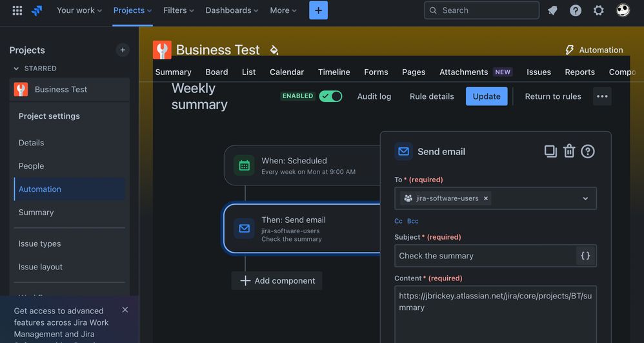This screenshot has width=644, height=343.
Task: Switch to the Attachments tab
Action: click(464, 72)
